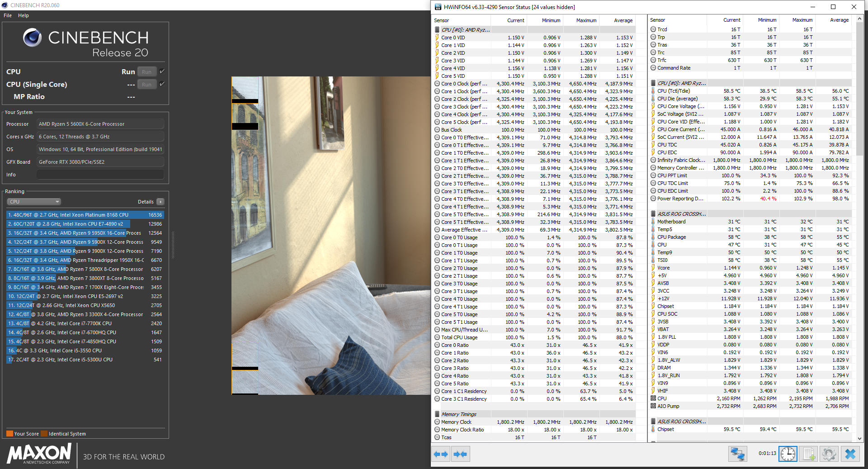Select the 'Memory Controller ...' sensor row
The width and height of the screenshot is (868, 469).
[751, 168]
